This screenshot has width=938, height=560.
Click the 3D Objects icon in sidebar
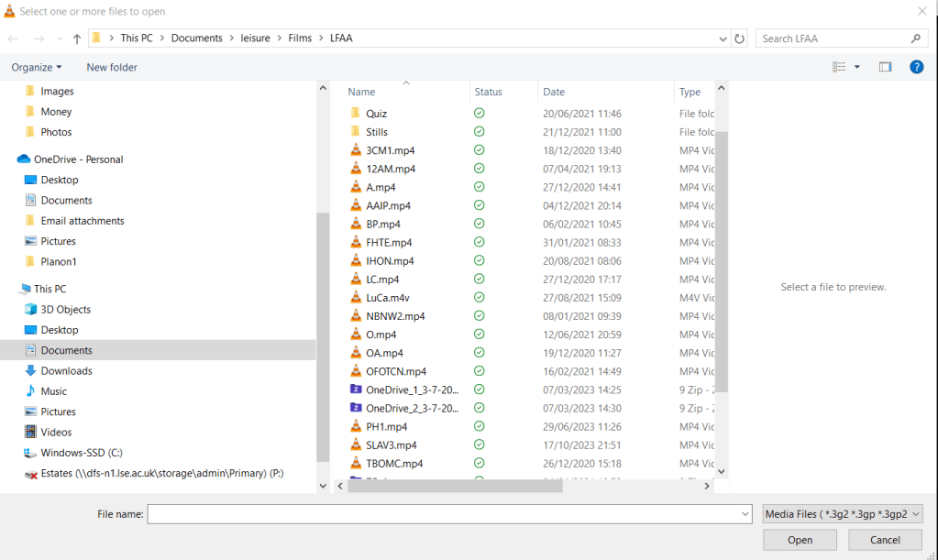tap(30, 310)
